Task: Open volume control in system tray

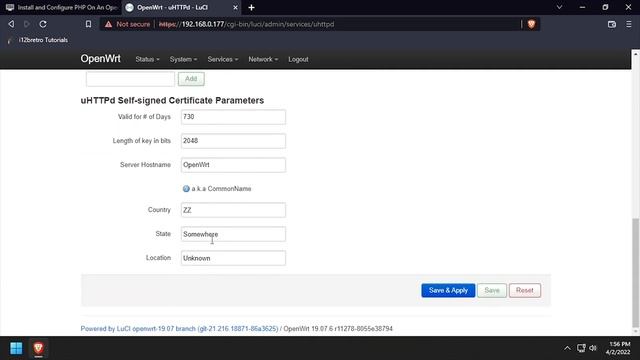Action: (593, 348)
